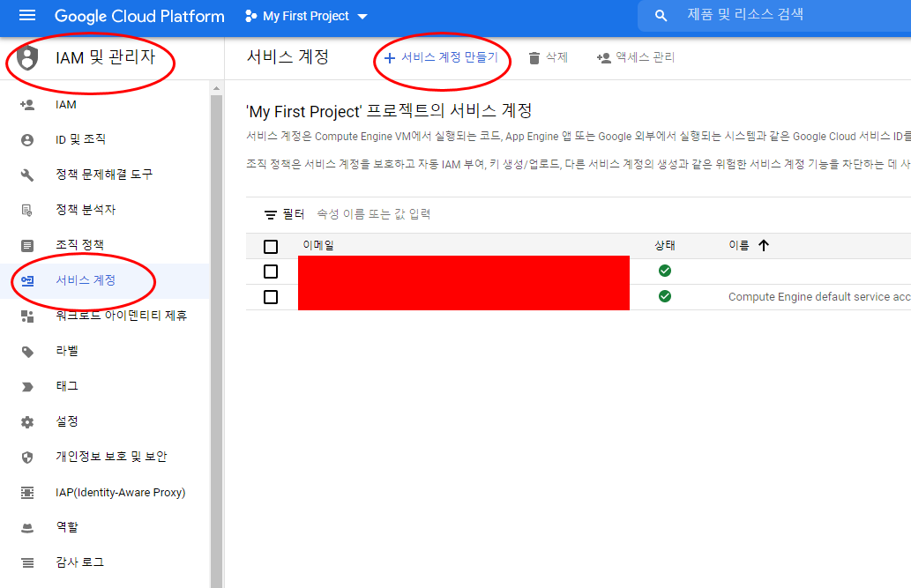This screenshot has width=911, height=588.
Task: Click the 정책 분석자 document icon
Action: (27, 211)
